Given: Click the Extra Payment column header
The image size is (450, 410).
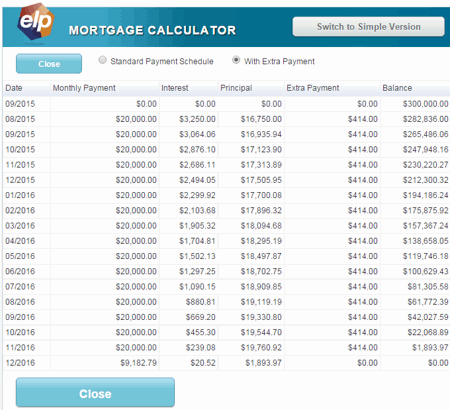Looking at the screenshot, I should [332, 88].
